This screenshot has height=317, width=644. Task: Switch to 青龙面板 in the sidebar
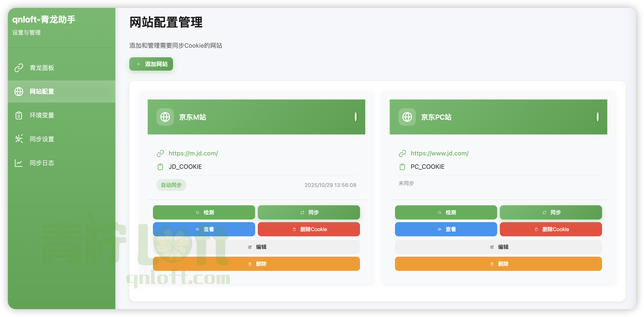[x=42, y=68]
